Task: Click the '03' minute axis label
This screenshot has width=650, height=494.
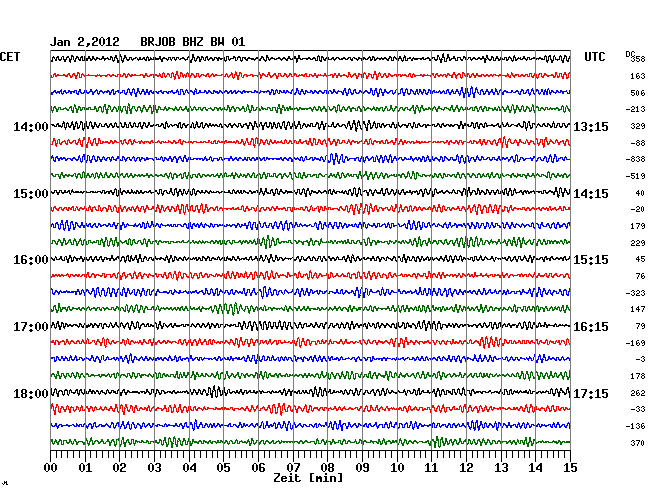Action: [x=154, y=468]
